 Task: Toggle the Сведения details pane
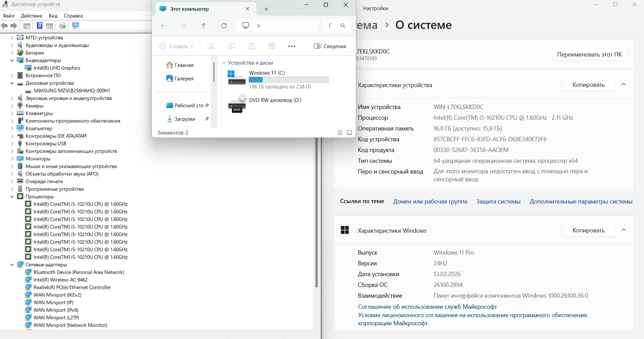tap(330, 46)
